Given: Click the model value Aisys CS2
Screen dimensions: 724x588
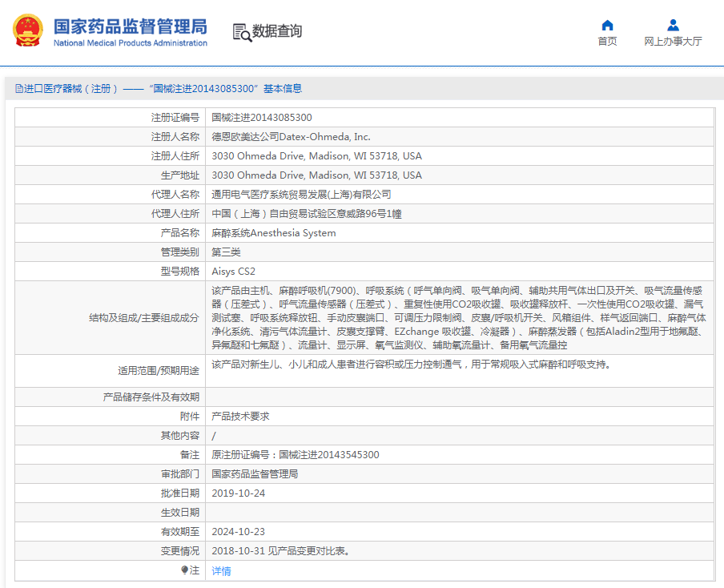Looking at the screenshot, I should click(x=233, y=272).
